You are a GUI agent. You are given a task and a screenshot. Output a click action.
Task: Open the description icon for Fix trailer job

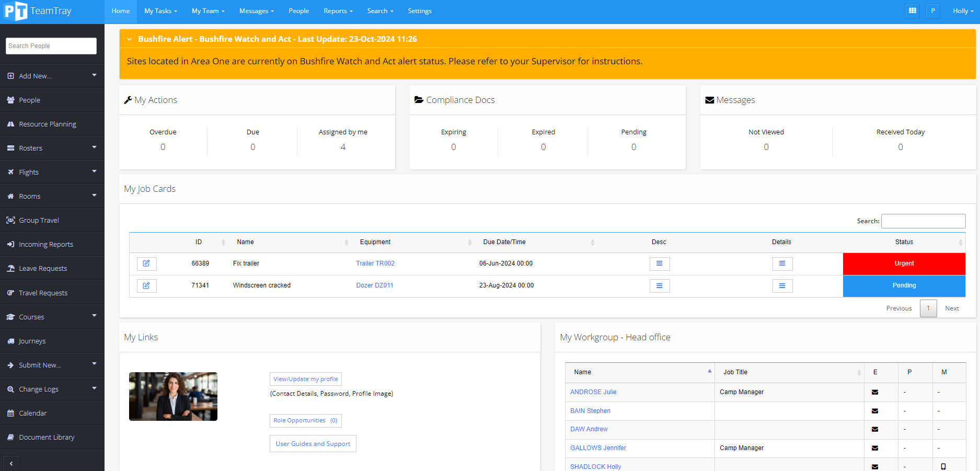pyautogui.click(x=659, y=263)
